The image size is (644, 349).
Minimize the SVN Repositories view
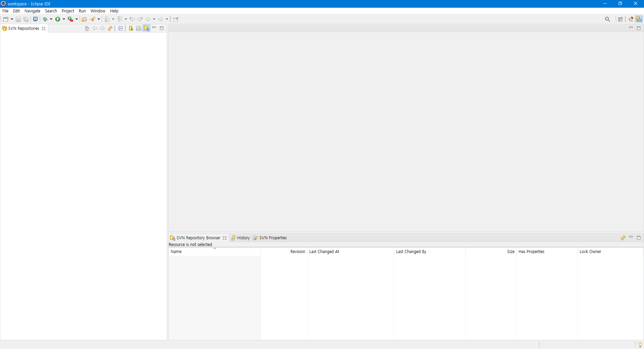click(x=154, y=28)
